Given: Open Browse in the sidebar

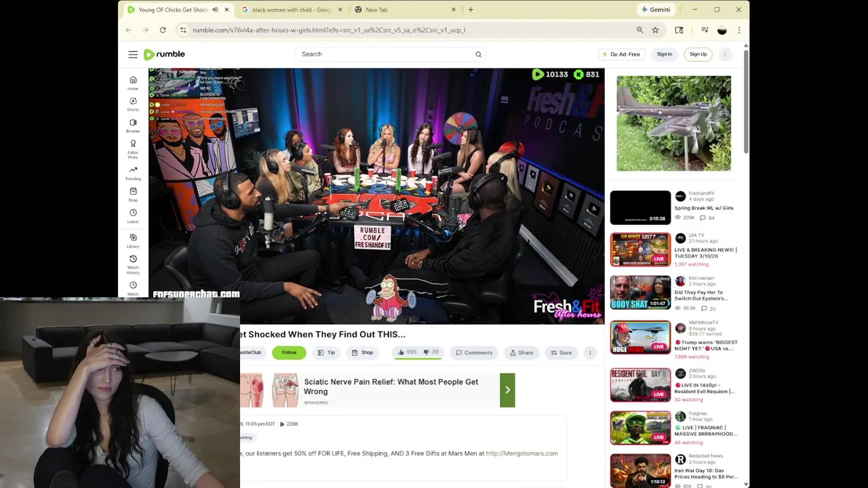Looking at the screenshot, I should pos(133,126).
